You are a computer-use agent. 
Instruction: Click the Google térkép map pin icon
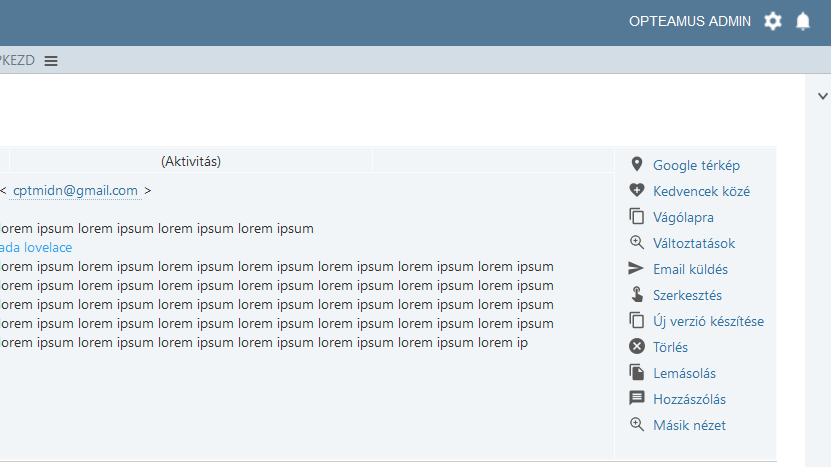tap(636, 165)
